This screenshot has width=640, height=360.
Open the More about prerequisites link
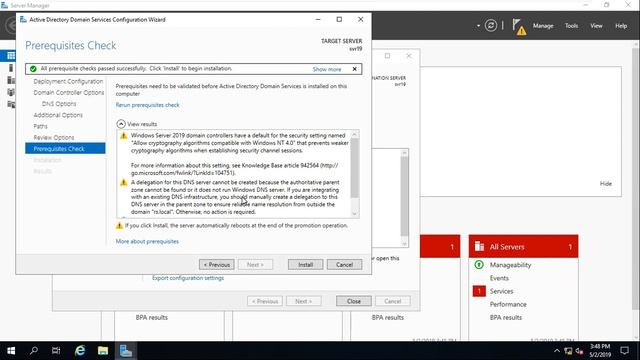tap(147, 241)
